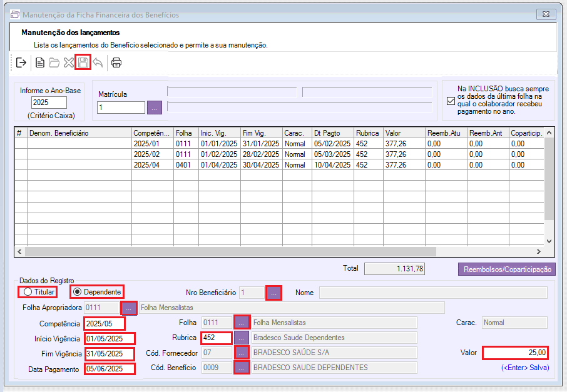
Task: Select the Titular radio button
Action: click(x=28, y=292)
